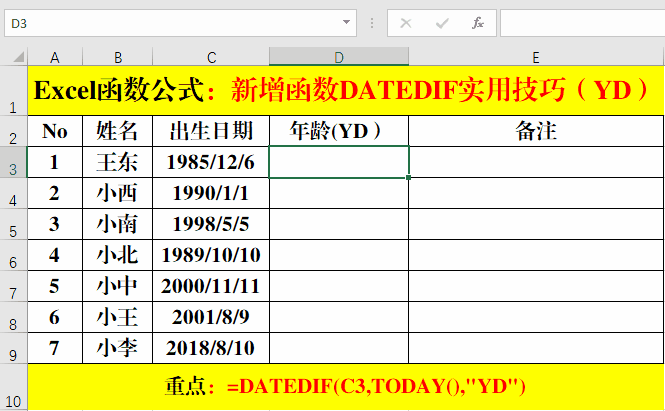Viewport: 665px width, 411px height.
Task: Select column E header
Action: 536,57
